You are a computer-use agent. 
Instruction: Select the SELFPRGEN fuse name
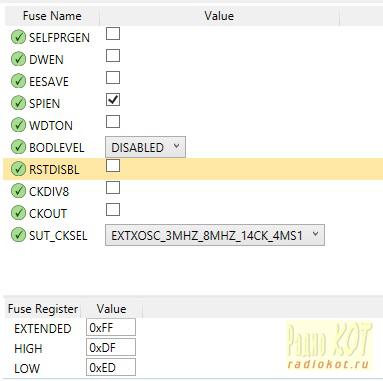point(59,38)
